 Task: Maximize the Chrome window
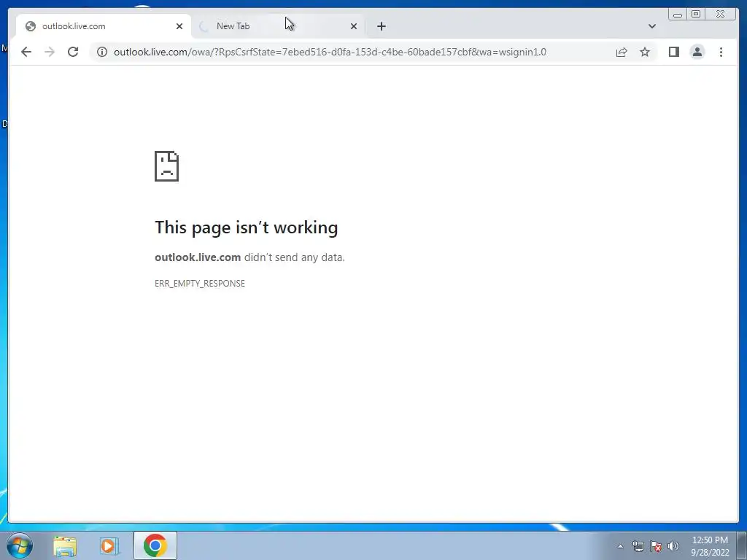click(695, 15)
